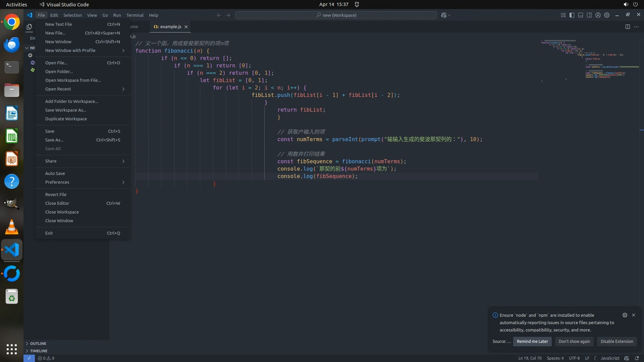Viewport: 644px width, 362px height.
Task: Toggle the bottom panel layout icon
Action: 581,15
